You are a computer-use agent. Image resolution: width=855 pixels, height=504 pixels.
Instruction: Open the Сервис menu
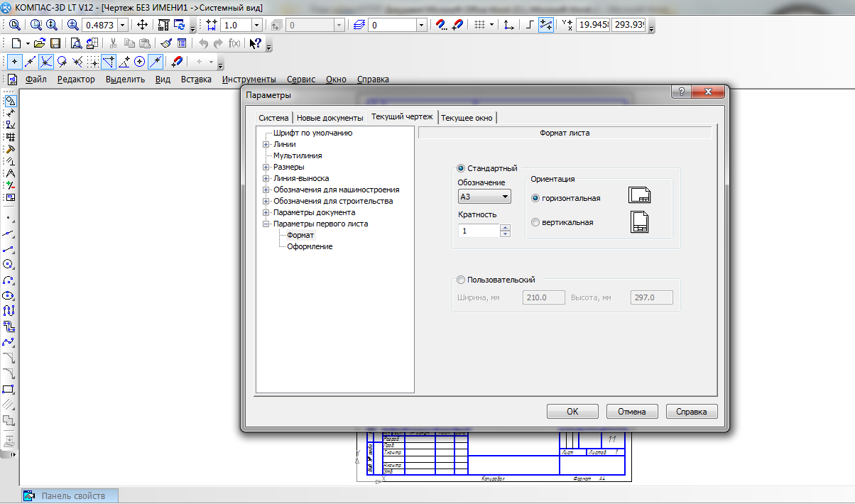point(301,80)
